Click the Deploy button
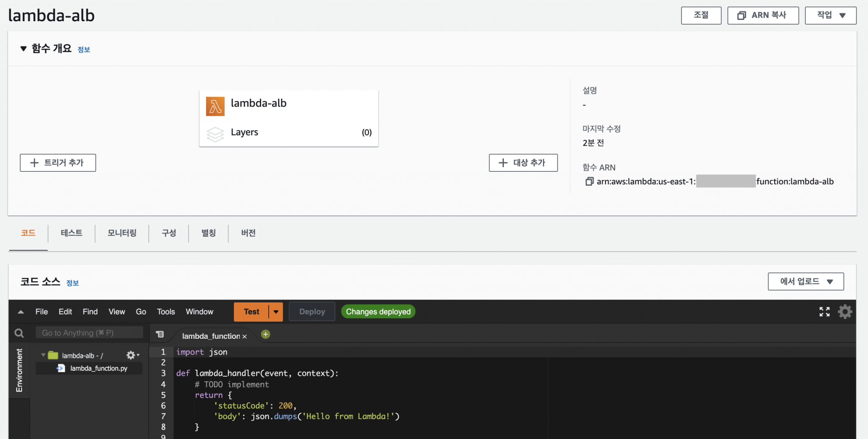Image resolution: width=868 pixels, height=439 pixels. [312, 311]
